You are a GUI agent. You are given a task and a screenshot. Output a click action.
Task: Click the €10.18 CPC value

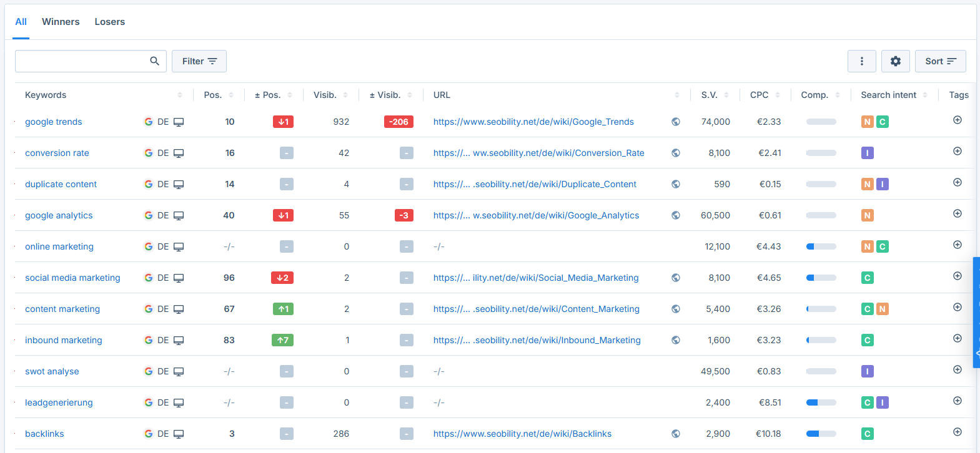[x=768, y=434]
